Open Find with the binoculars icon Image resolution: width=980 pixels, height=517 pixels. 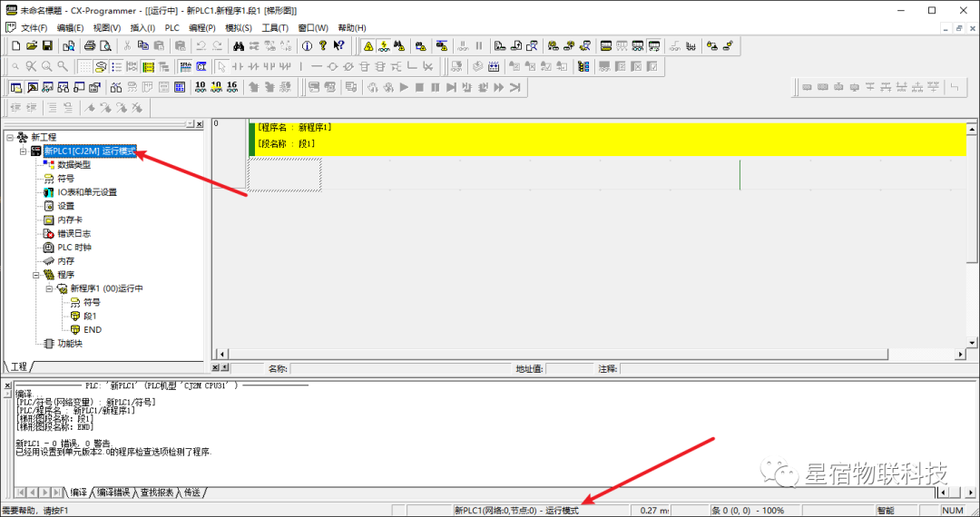(x=239, y=45)
